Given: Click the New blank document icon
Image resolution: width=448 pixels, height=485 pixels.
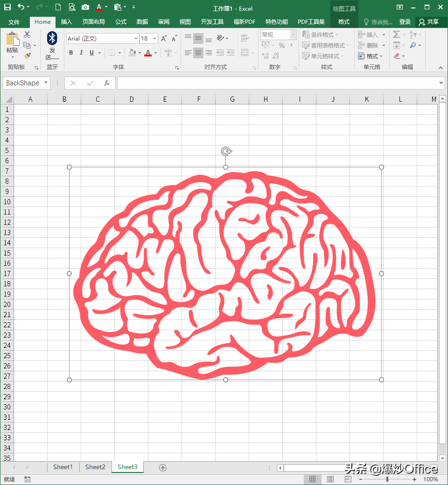Looking at the screenshot, I should pyautogui.click(x=58, y=7).
